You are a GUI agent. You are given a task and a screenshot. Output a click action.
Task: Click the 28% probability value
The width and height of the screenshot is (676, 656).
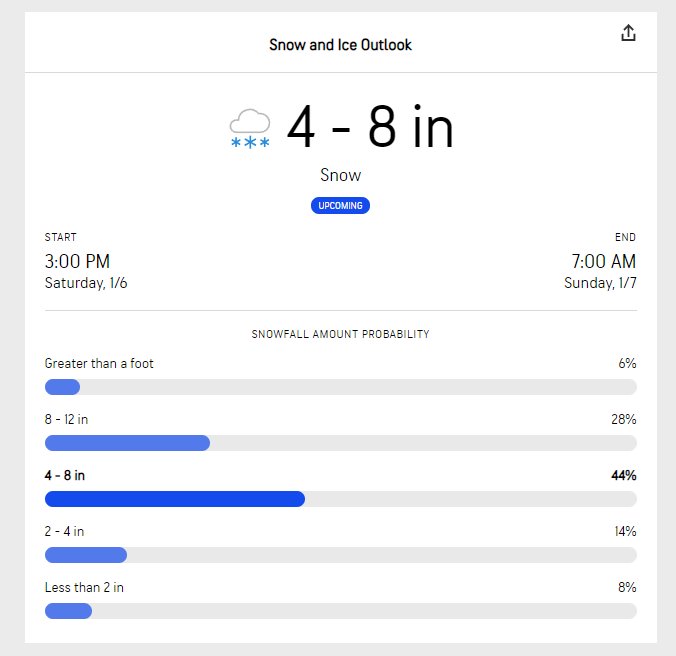(623, 419)
